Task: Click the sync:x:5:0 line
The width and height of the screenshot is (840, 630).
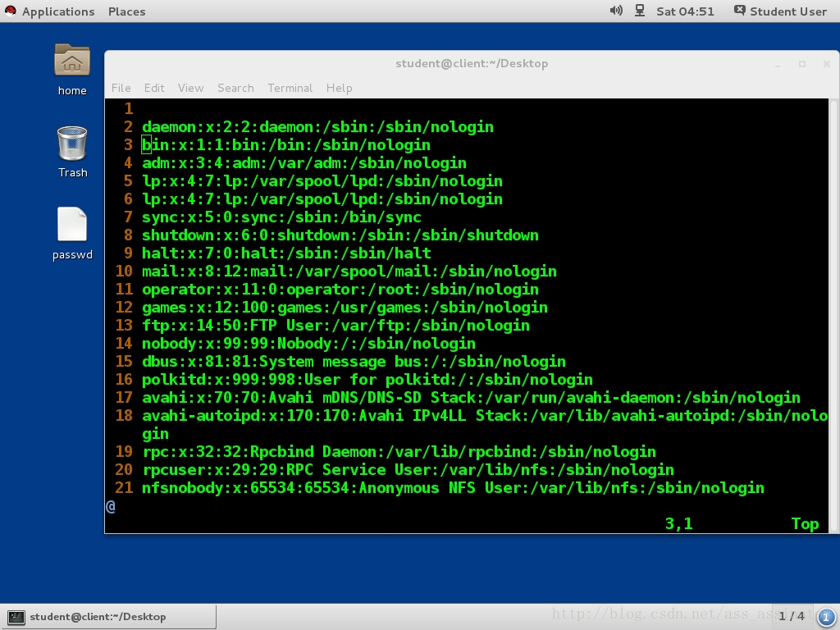Action: click(282, 217)
